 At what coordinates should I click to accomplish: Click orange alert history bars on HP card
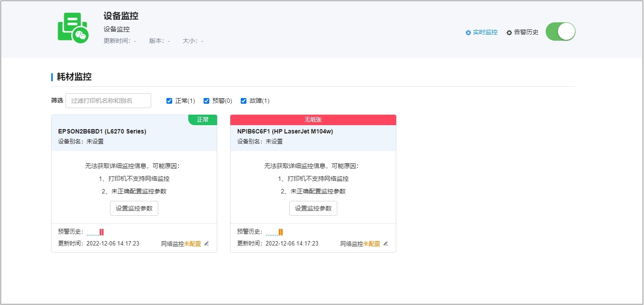click(280, 232)
